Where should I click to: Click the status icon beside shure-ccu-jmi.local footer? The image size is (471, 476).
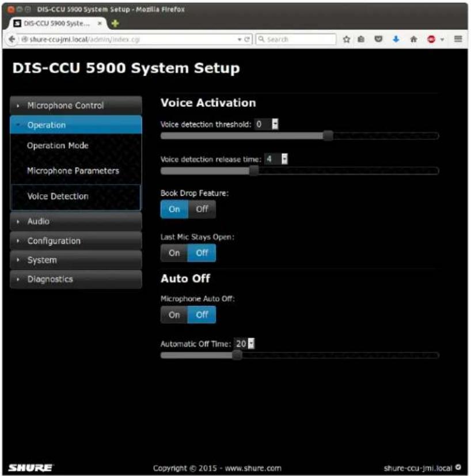[x=458, y=467]
